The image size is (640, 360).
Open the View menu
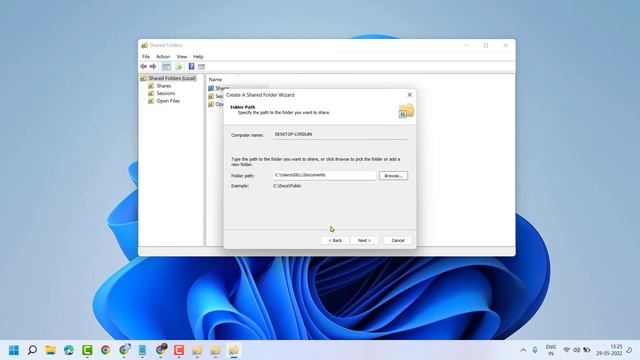click(x=182, y=56)
